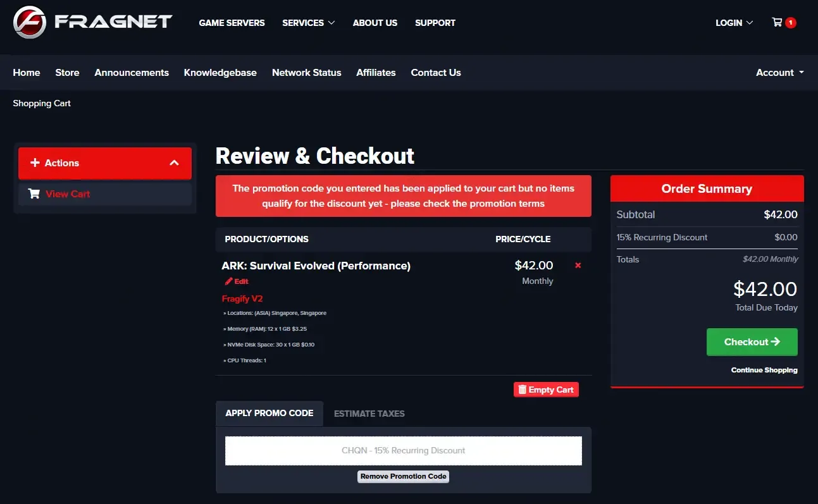818x504 pixels.
Task: Click the NVMe Disk Space option line
Action: point(269,345)
